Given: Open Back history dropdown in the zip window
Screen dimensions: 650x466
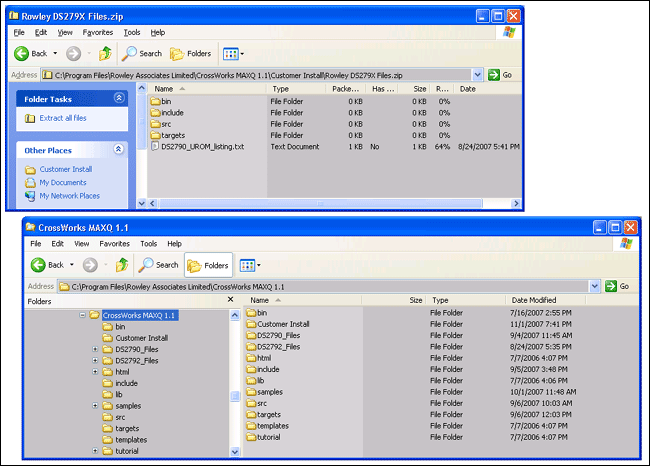Looking at the screenshot, I should [55, 53].
